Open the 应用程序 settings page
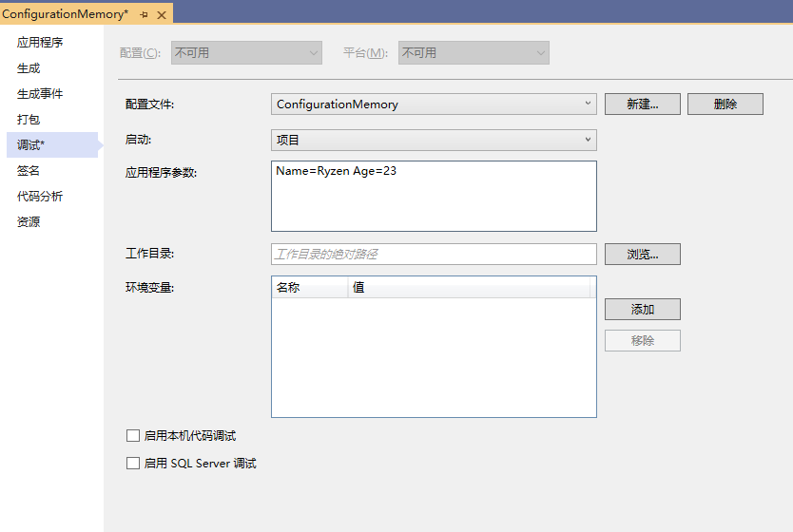793x532 pixels. click(40, 43)
